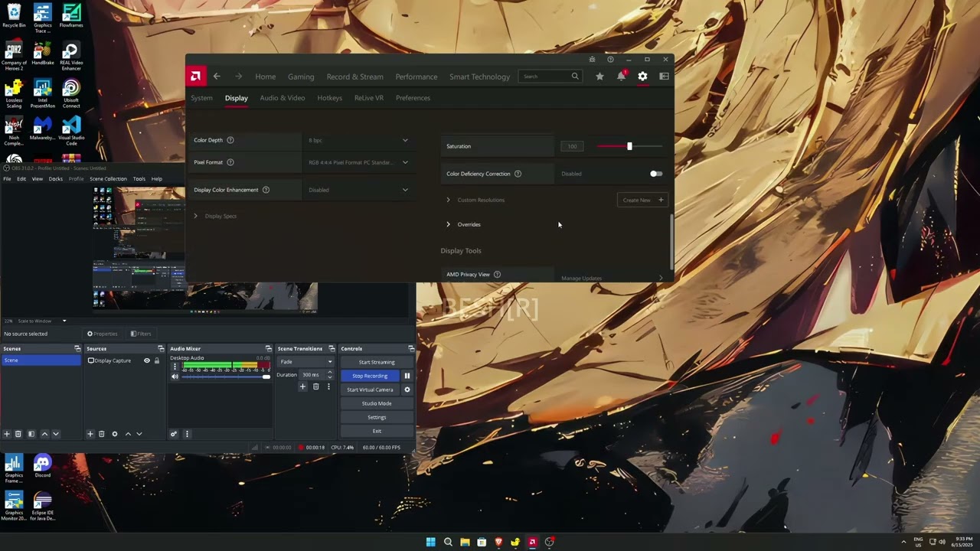This screenshot has width=980, height=551.
Task: Adjust Desktop Audio volume slider in OBS
Action: tap(225, 377)
